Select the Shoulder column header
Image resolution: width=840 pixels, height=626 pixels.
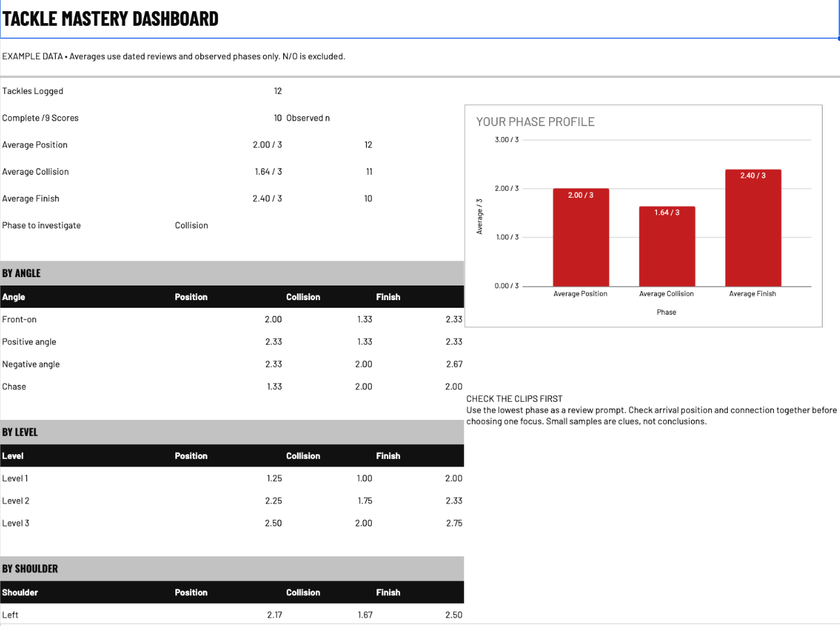pos(20,593)
